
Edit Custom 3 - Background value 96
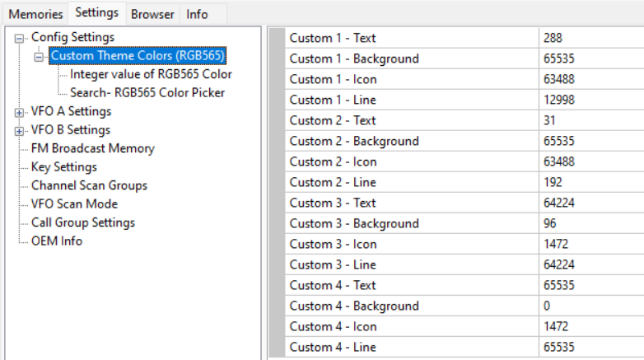(591, 223)
